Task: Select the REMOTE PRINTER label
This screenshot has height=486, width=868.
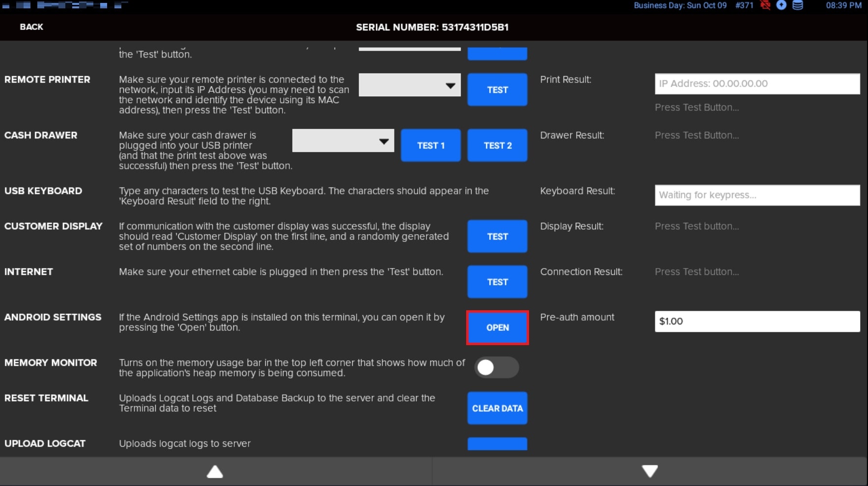Action: [x=47, y=80]
